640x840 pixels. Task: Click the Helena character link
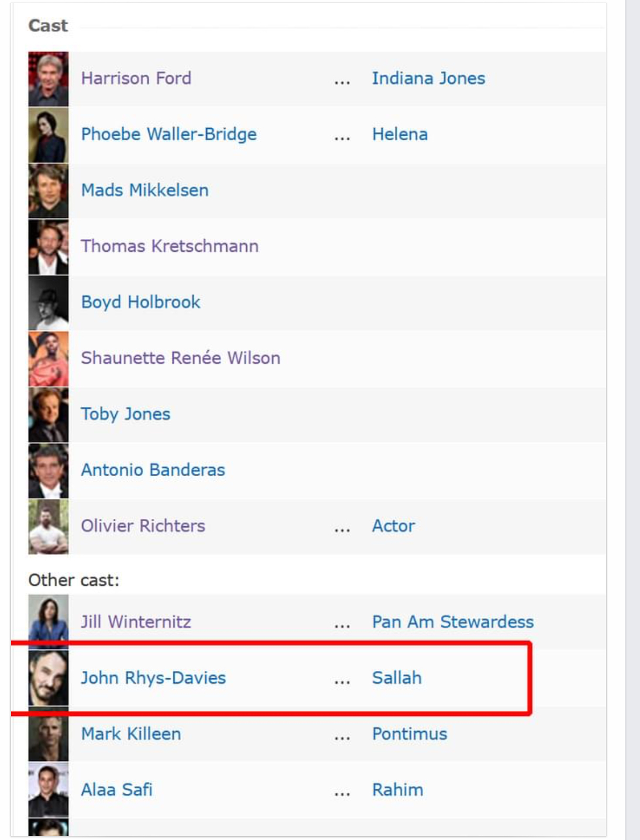tap(400, 135)
